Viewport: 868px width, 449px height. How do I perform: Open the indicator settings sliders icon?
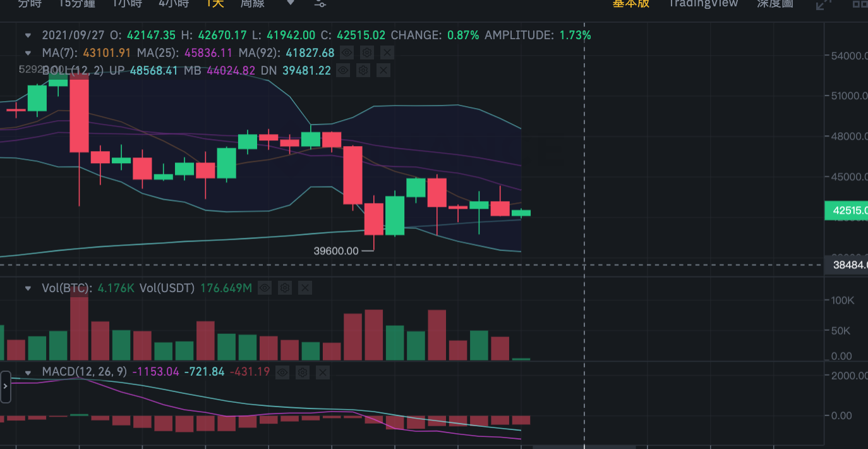point(320,4)
